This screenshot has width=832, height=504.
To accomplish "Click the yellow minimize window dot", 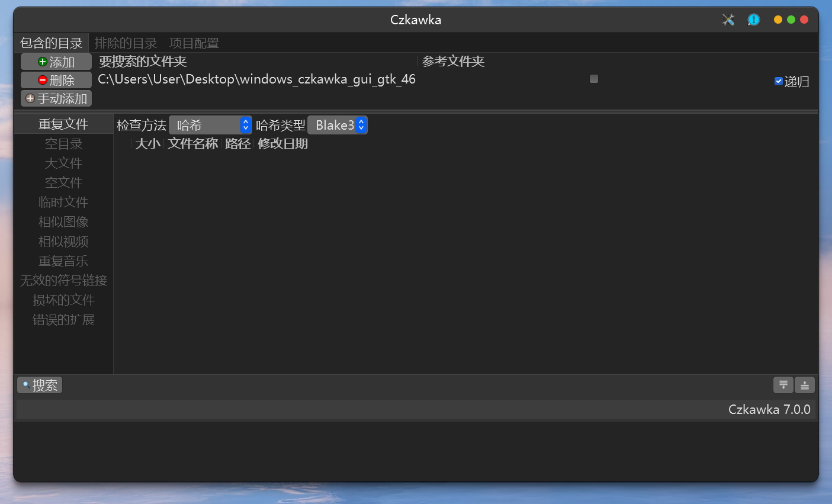I will click(x=778, y=20).
